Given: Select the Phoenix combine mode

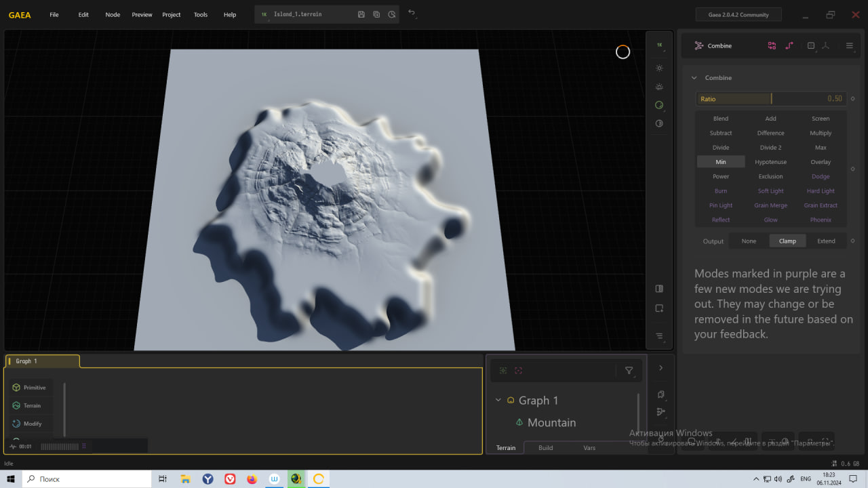Looking at the screenshot, I should [x=821, y=220].
